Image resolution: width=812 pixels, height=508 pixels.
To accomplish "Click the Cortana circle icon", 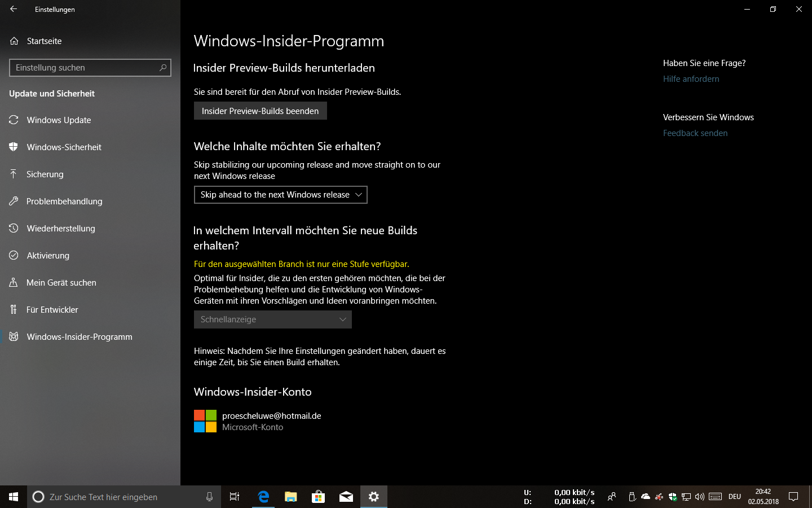I will coord(38,497).
